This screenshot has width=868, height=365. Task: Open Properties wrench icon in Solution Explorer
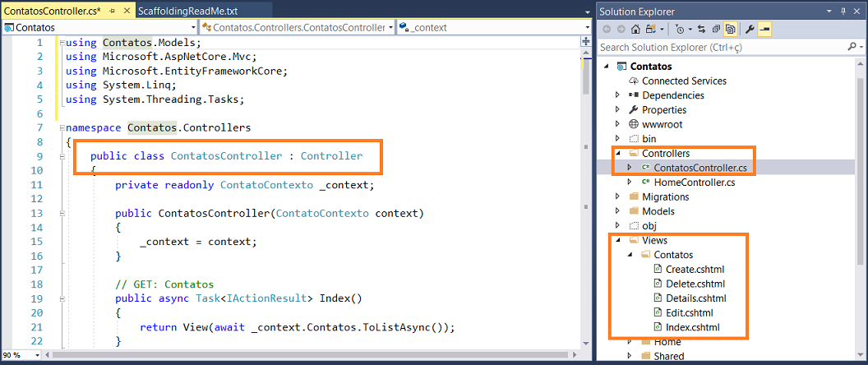(750, 29)
